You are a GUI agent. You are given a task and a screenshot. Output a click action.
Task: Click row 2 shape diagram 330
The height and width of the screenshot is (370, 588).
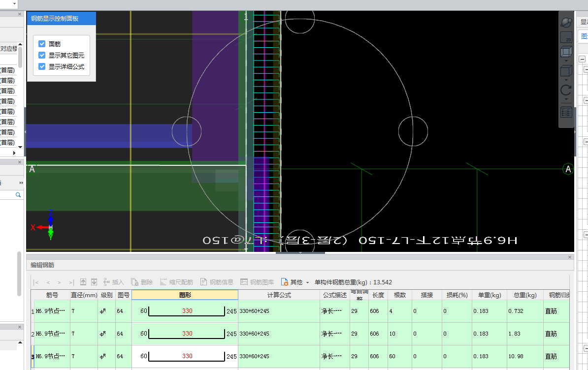185,334
